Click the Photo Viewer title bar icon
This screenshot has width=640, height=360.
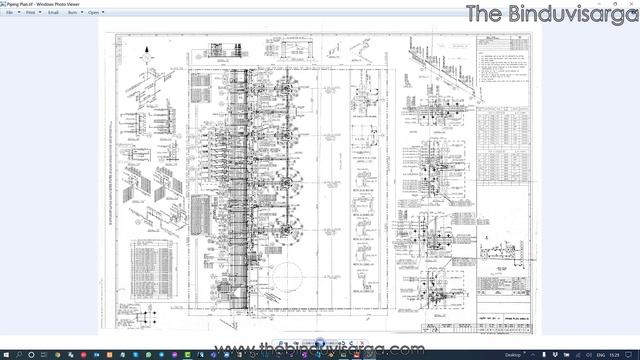tap(3, 4)
